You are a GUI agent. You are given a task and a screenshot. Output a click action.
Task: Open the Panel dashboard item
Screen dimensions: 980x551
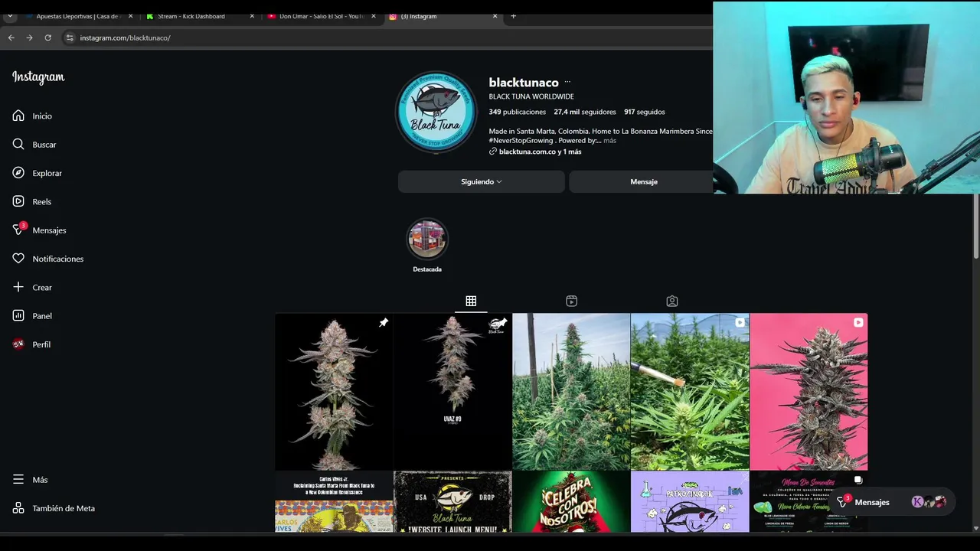tap(32, 316)
